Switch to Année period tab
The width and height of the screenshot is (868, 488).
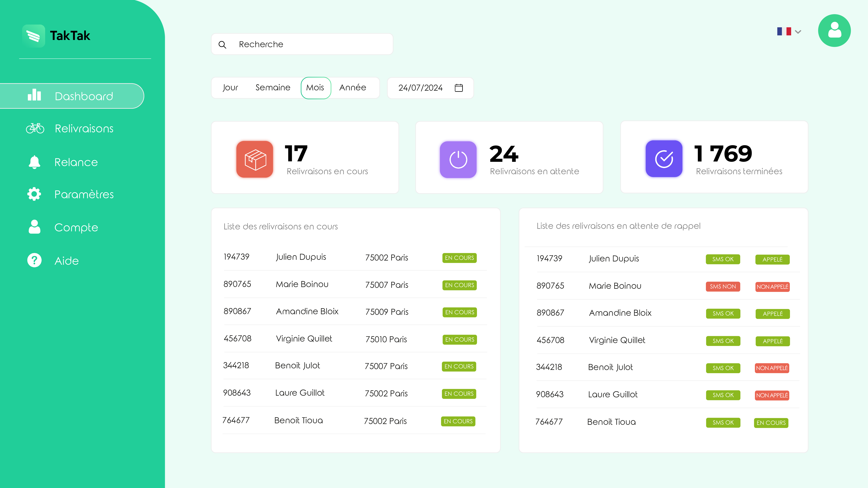[x=352, y=88]
